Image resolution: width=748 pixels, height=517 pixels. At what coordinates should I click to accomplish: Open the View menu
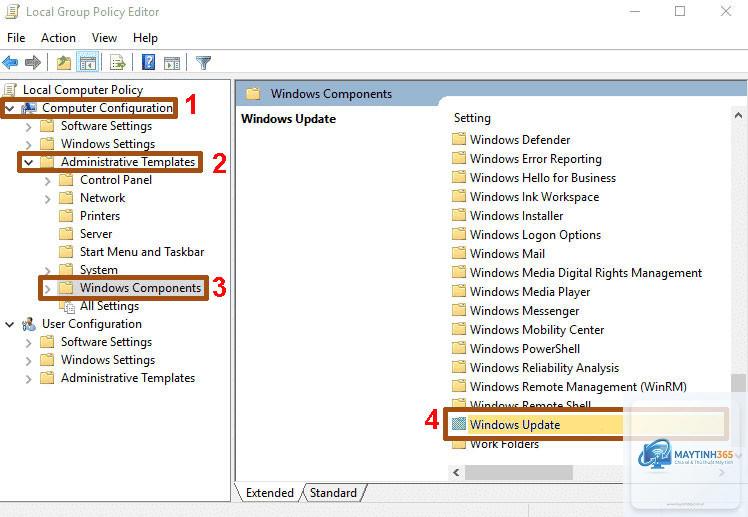click(x=104, y=38)
